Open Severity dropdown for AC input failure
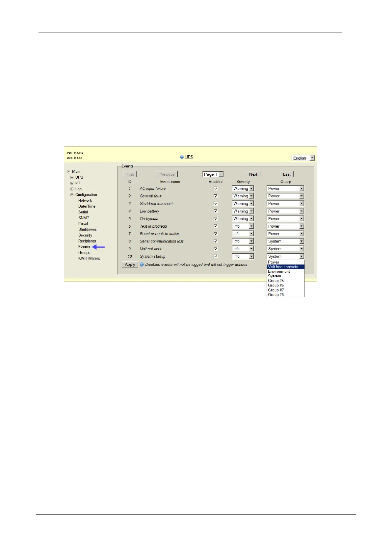Viewport: 392px width, 554px height. [x=243, y=189]
